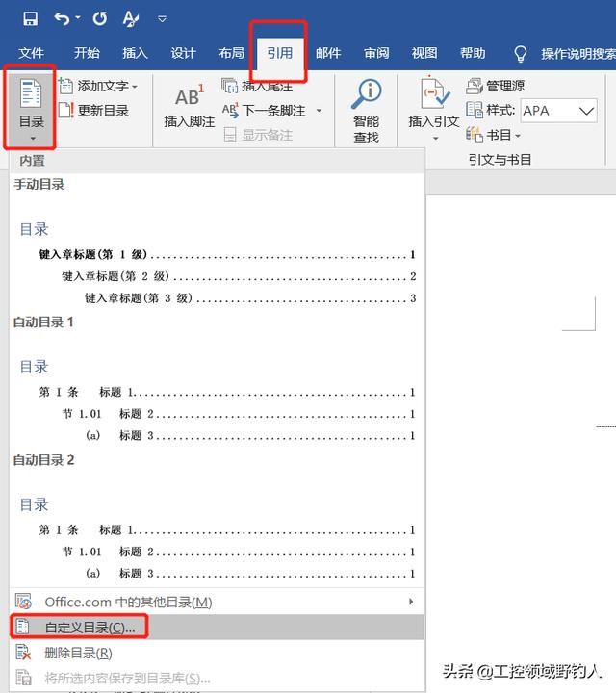
Task: Click the lightbulb Tell Me icon
Action: click(521, 54)
